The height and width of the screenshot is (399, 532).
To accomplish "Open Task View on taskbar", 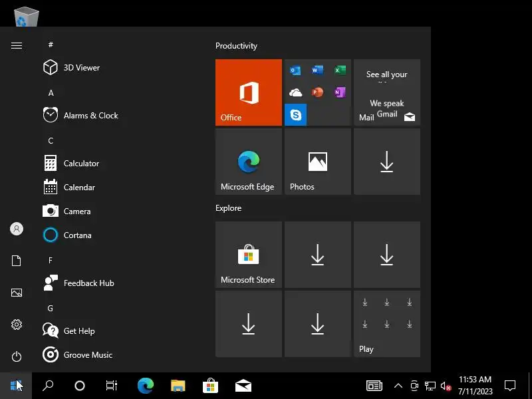I will [x=111, y=386].
